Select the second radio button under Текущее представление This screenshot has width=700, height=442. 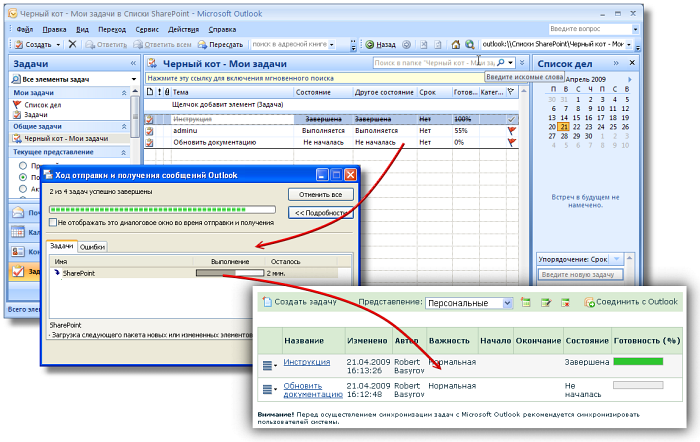23,177
